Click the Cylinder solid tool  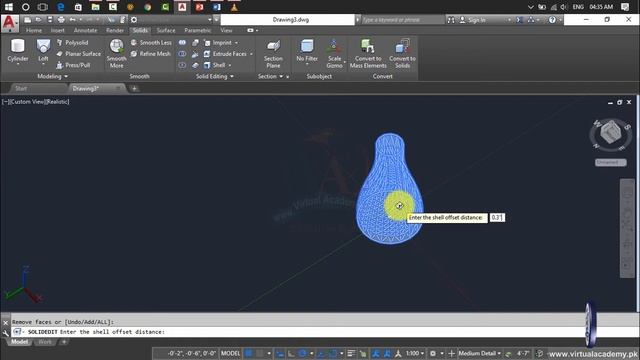point(18,51)
